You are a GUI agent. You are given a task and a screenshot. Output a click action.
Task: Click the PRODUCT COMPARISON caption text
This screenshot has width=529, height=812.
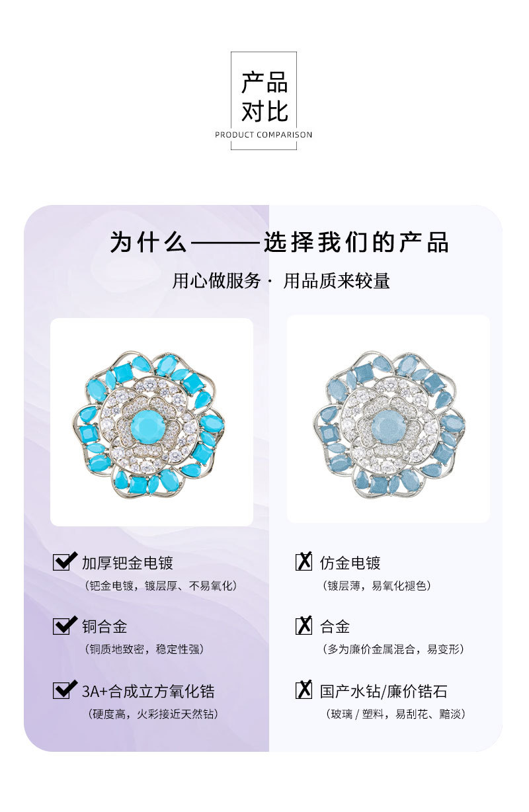[264, 135]
